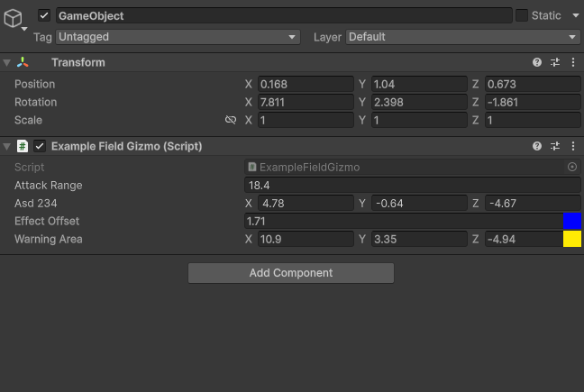
Task: Click the Asd 234 Y field -0.64
Action: click(x=419, y=204)
